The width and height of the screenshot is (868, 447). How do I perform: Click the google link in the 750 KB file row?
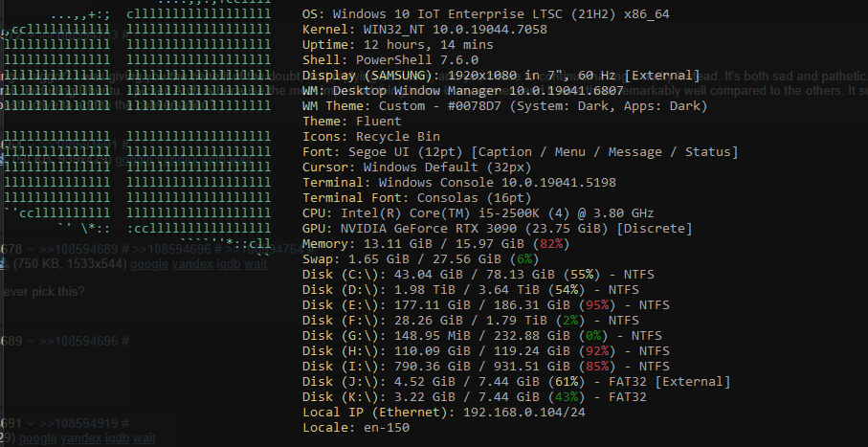pos(149,265)
